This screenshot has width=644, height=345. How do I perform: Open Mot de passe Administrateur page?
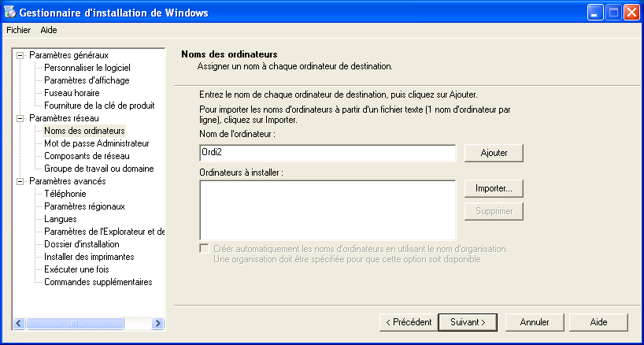(x=97, y=143)
